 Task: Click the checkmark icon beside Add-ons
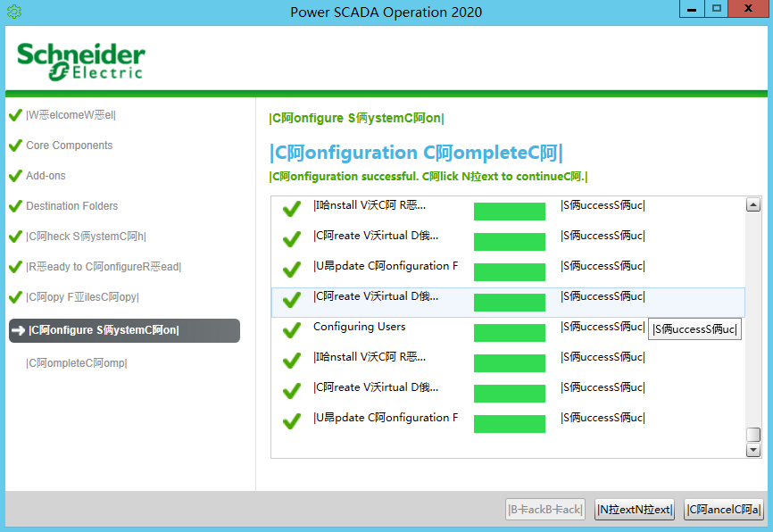(15, 176)
